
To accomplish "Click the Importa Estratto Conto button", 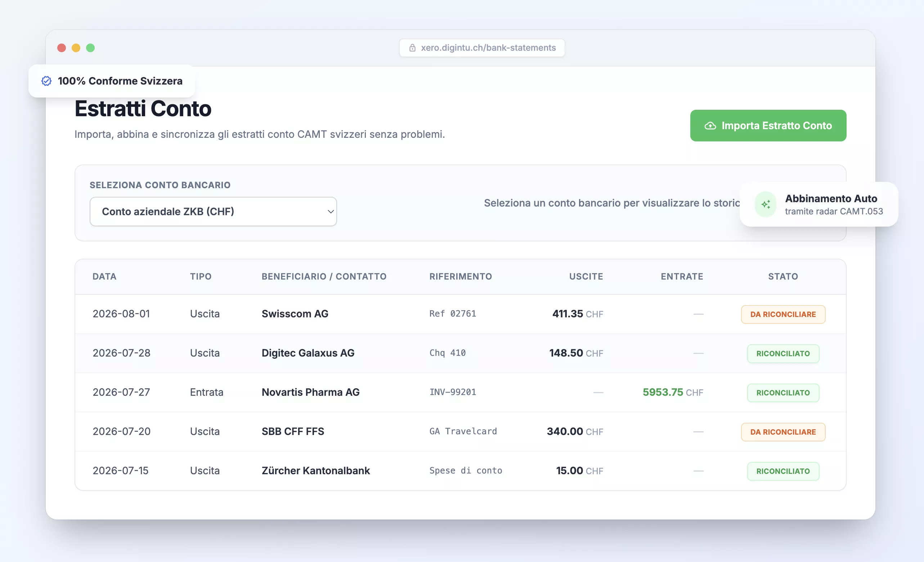I will [x=768, y=126].
